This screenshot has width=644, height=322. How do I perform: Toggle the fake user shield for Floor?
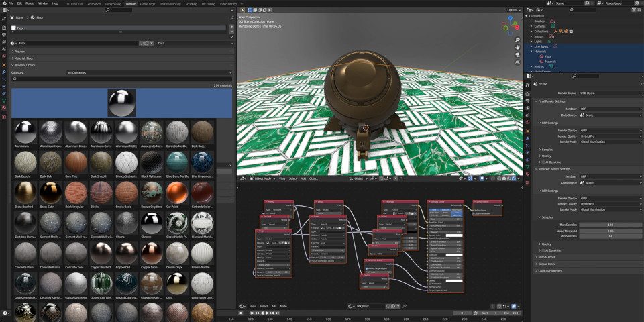click(141, 43)
